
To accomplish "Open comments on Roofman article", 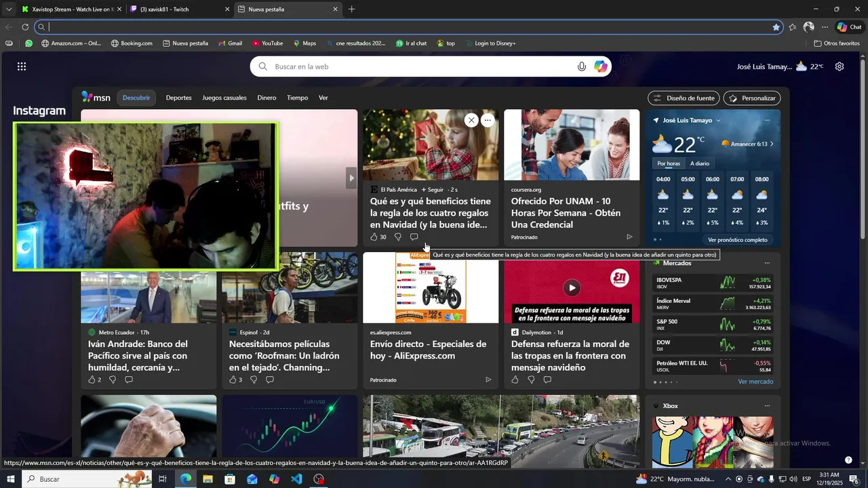I will [x=270, y=380].
